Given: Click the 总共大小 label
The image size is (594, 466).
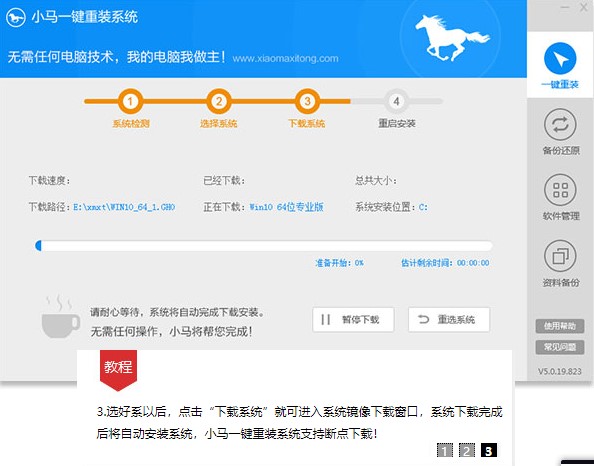Looking at the screenshot, I should click(376, 180).
